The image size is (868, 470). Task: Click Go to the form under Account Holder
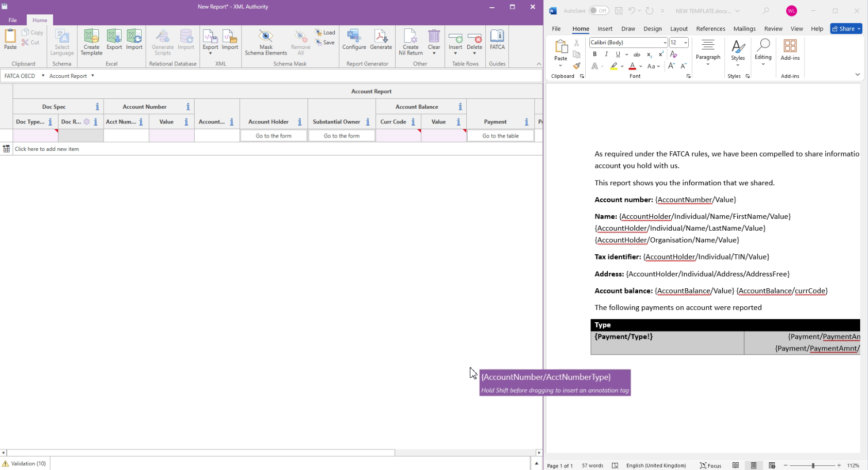[x=274, y=136]
